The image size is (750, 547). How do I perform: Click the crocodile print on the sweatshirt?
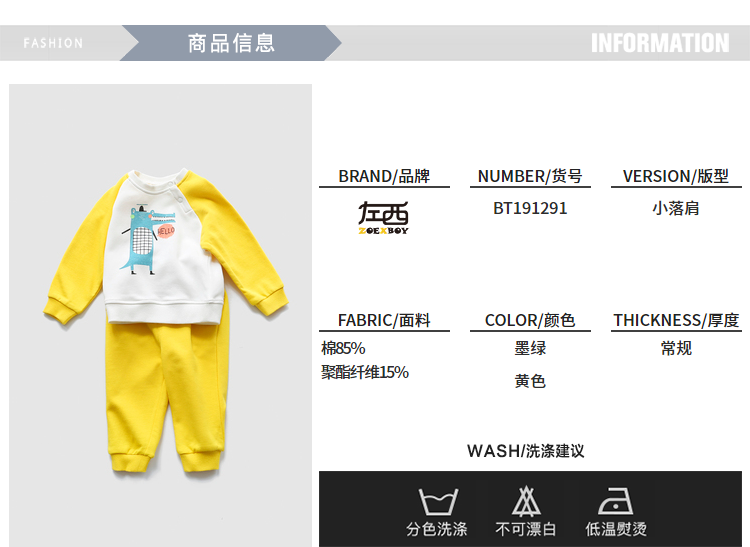pos(145,238)
